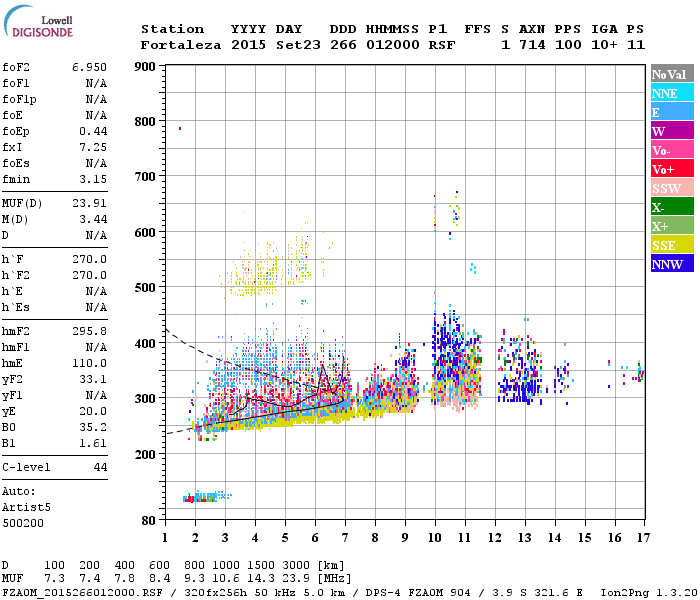This screenshot has height=600, width=700.
Task: Select the Vo+ red legend swatch
Action: click(x=672, y=169)
